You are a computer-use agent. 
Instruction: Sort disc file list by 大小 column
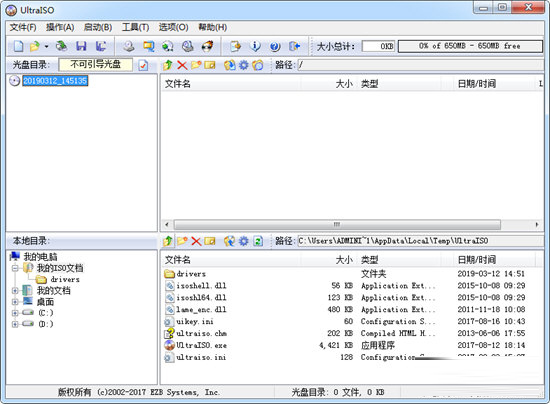pyautogui.click(x=328, y=84)
